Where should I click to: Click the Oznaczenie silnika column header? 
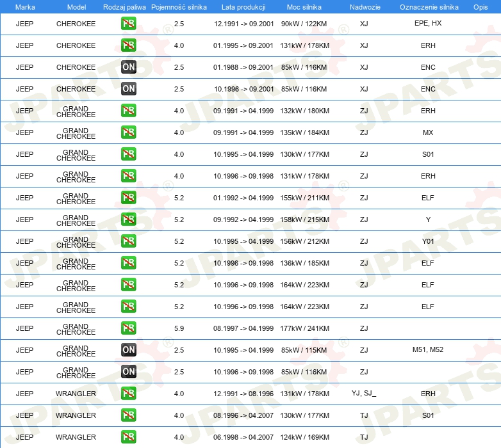tap(429, 7)
